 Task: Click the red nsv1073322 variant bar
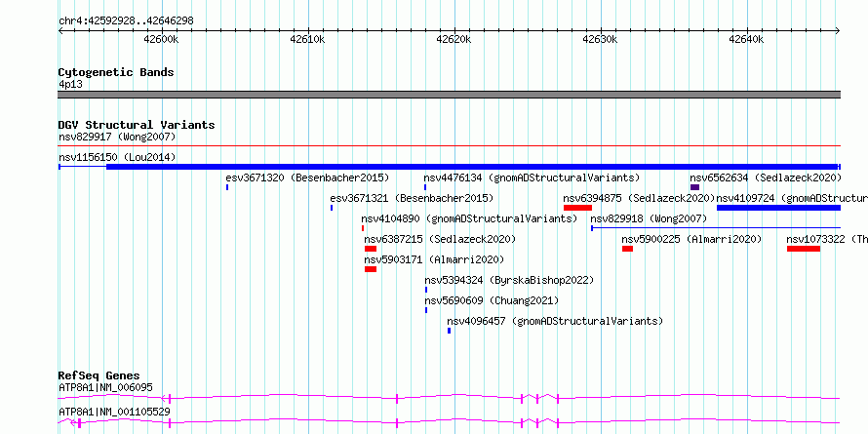point(804,249)
